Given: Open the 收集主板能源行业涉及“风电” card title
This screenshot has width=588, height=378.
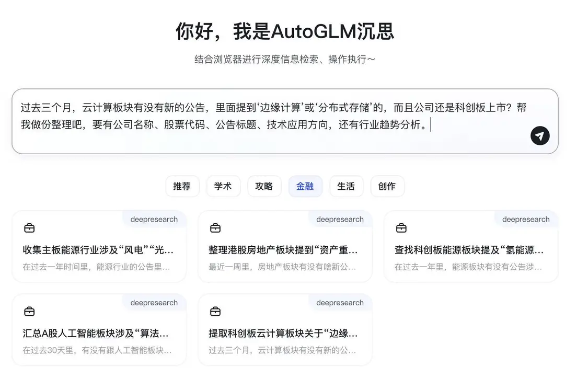Looking at the screenshot, I should 98,250.
